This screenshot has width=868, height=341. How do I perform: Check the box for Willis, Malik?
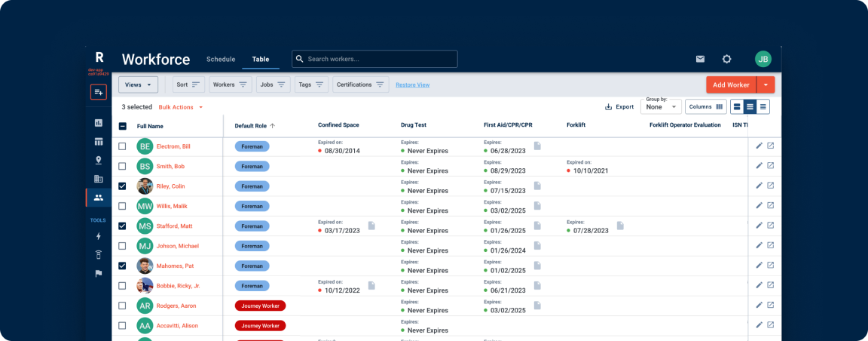tap(122, 206)
